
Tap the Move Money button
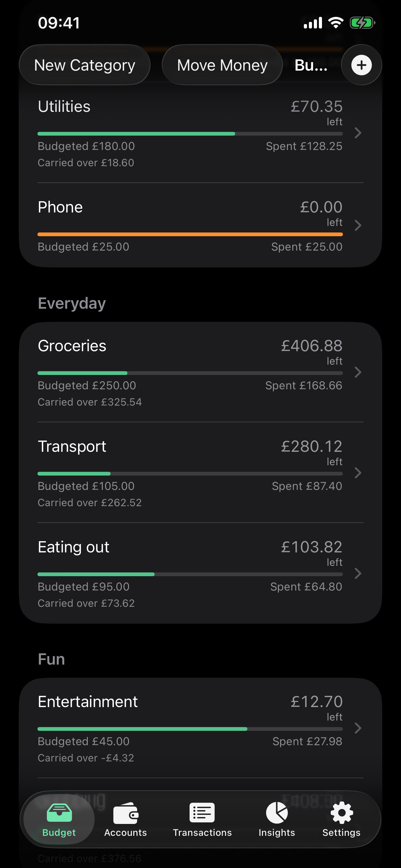222,65
